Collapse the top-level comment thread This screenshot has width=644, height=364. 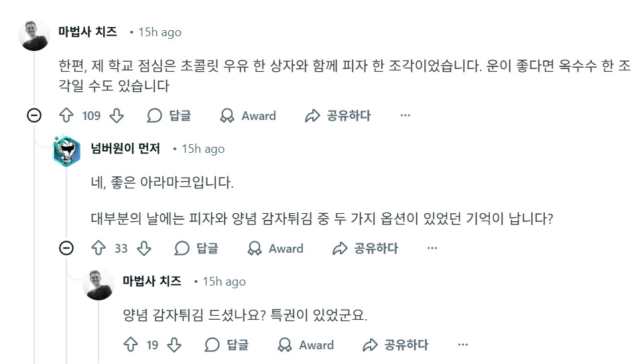(x=34, y=116)
